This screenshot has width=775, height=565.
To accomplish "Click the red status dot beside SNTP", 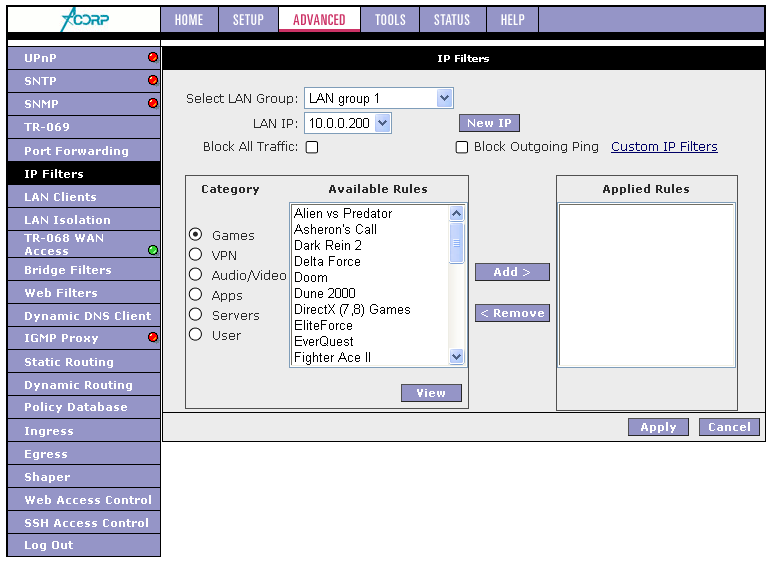I will pyautogui.click(x=153, y=80).
